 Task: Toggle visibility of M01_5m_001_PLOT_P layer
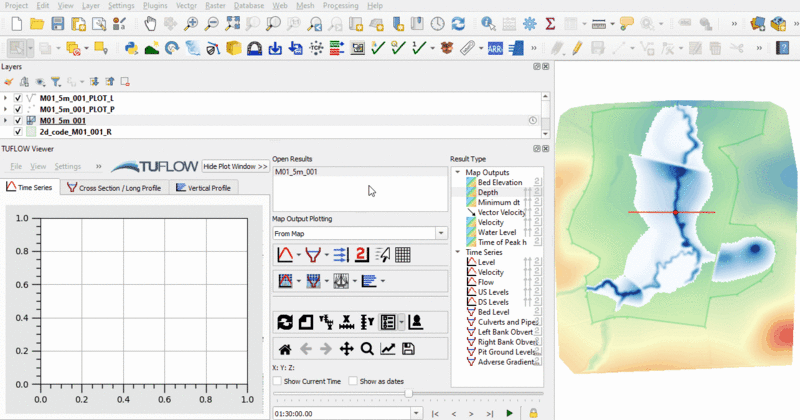pyautogui.click(x=18, y=109)
